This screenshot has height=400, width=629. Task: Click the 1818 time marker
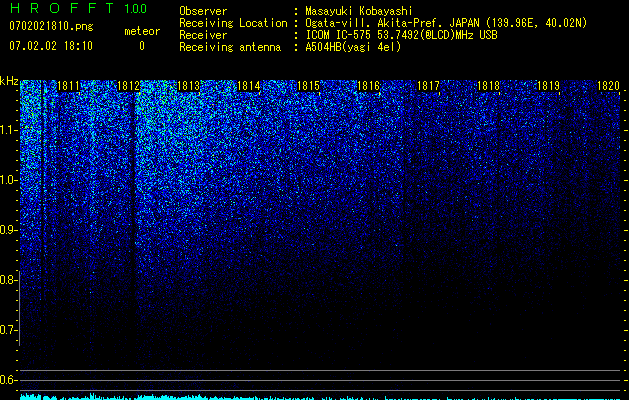[488, 86]
